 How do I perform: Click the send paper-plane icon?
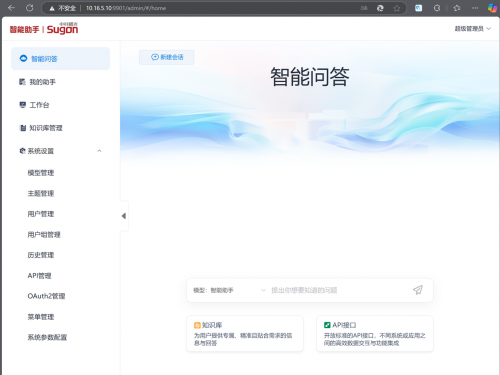point(418,290)
